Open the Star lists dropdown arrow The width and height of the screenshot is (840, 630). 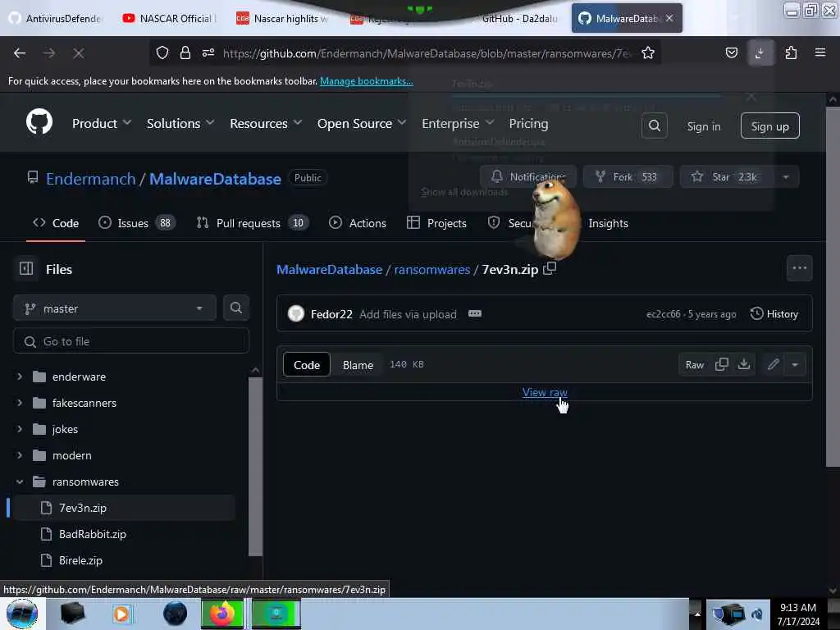point(786,177)
